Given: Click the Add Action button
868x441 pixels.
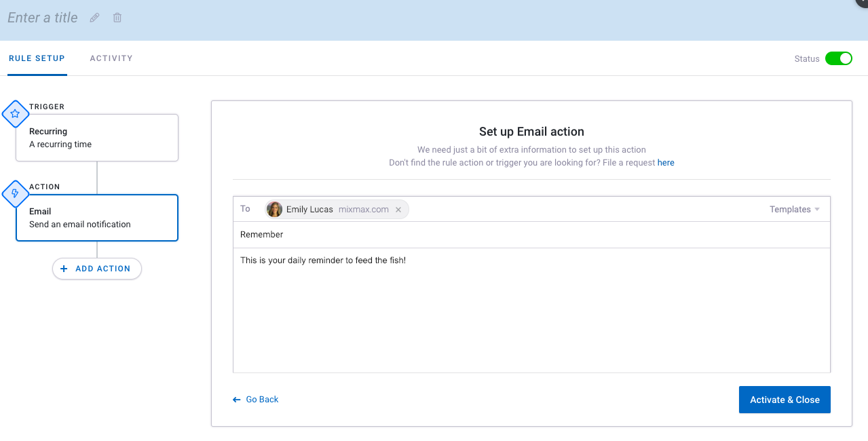Looking at the screenshot, I should tap(97, 269).
